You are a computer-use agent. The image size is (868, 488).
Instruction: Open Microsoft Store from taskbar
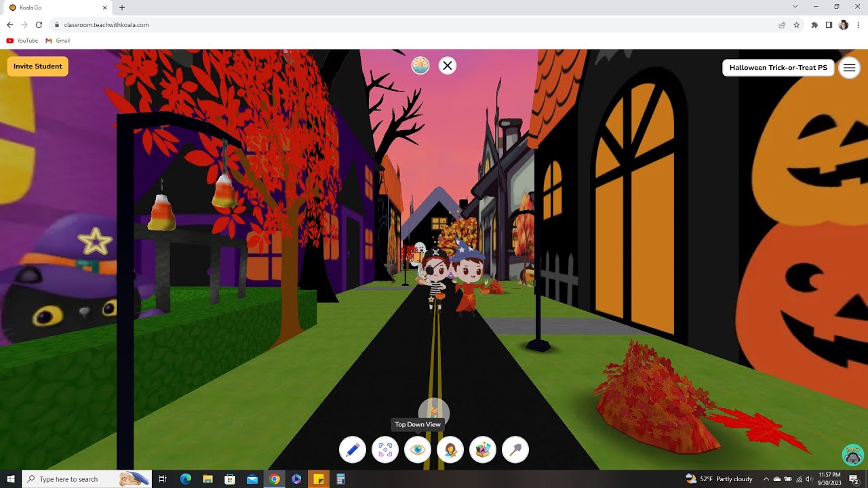point(230,479)
